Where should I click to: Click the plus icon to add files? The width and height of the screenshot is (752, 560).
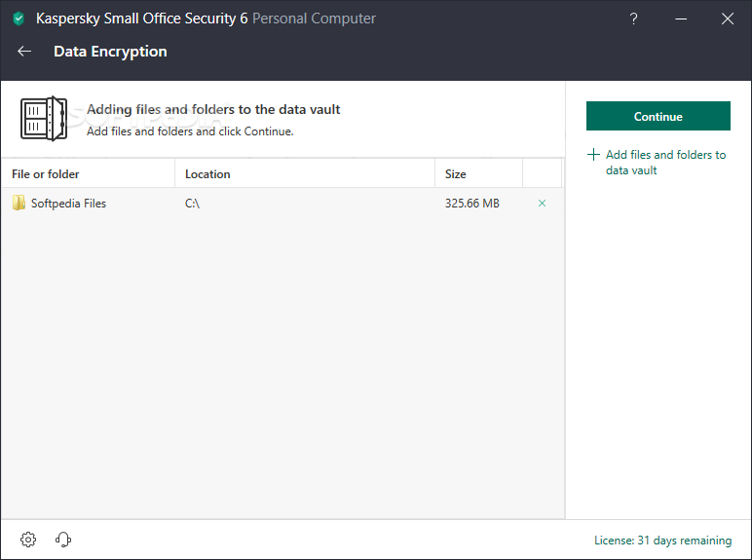tap(593, 155)
